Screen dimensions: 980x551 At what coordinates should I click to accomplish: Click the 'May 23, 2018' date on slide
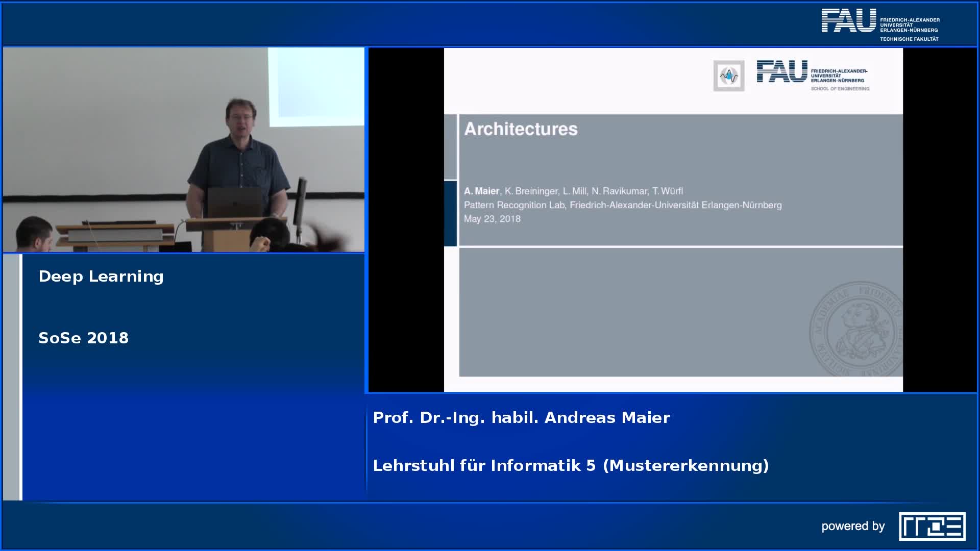(x=492, y=219)
